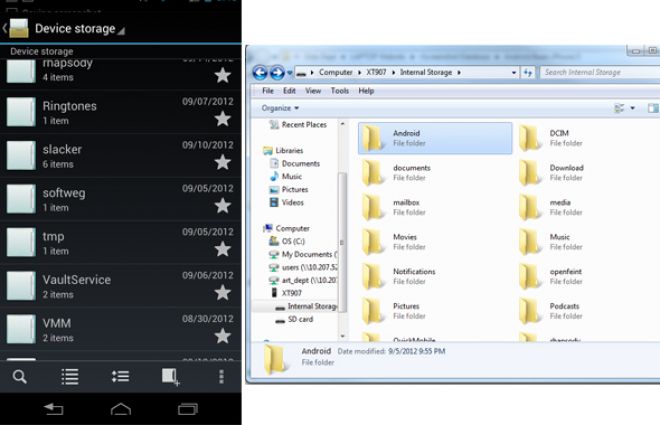
Task: Select SD card in navigation pane
Action: pos(301,320)
